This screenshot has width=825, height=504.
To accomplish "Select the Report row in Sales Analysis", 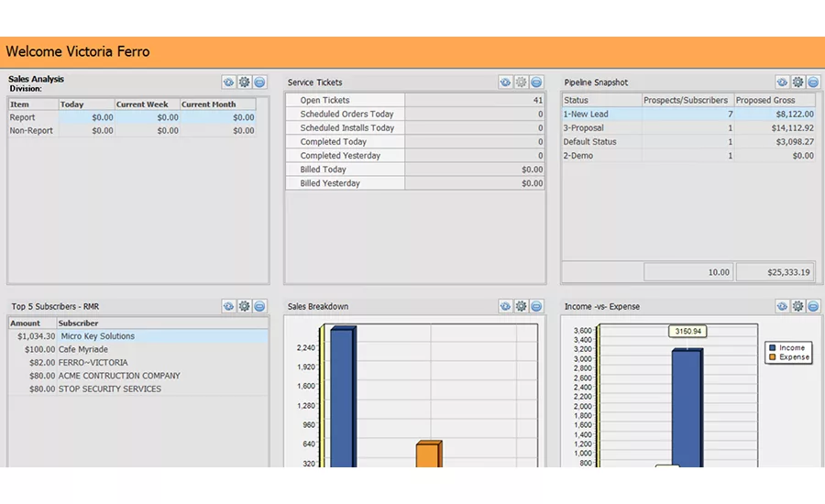I will (x=132, y=117).
